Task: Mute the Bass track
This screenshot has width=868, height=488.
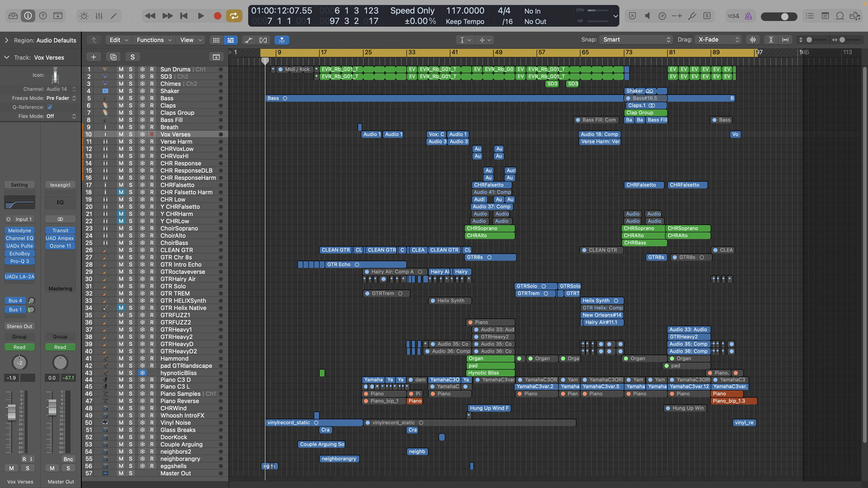Action: click(121, 98)
